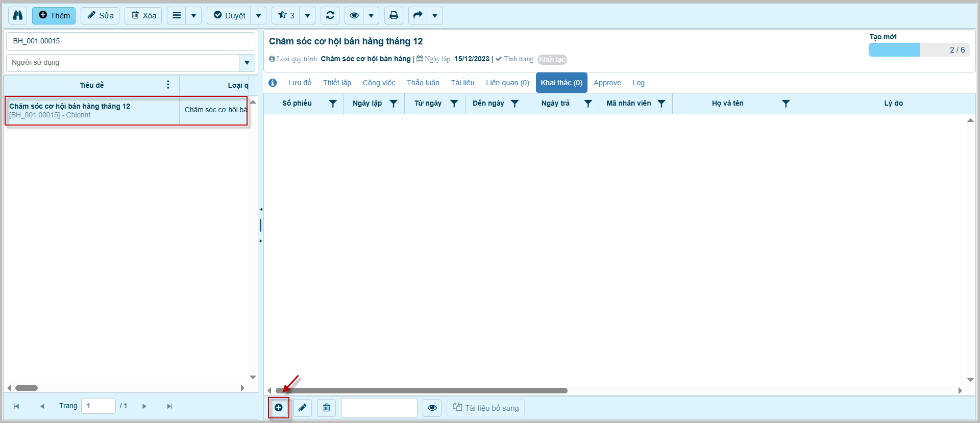Click the star favorites button showing 3

[286, 15]
